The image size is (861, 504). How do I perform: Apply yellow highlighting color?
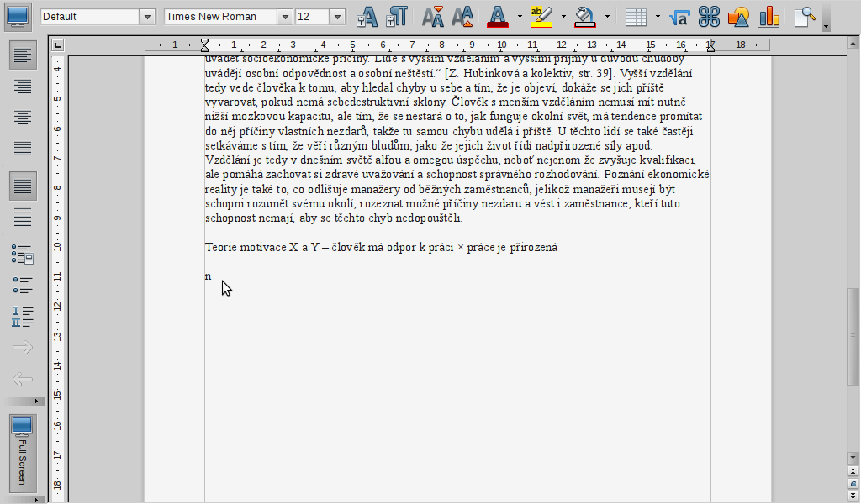[541, 17]
